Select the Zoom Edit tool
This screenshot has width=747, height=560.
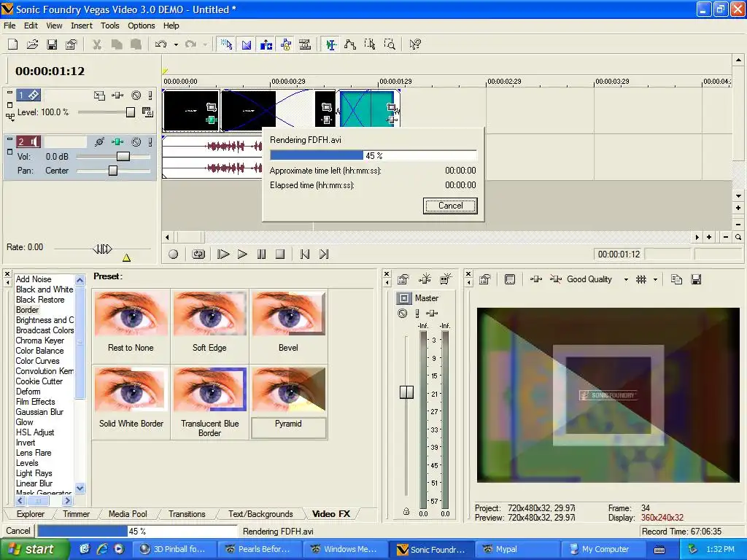[390, 44]
